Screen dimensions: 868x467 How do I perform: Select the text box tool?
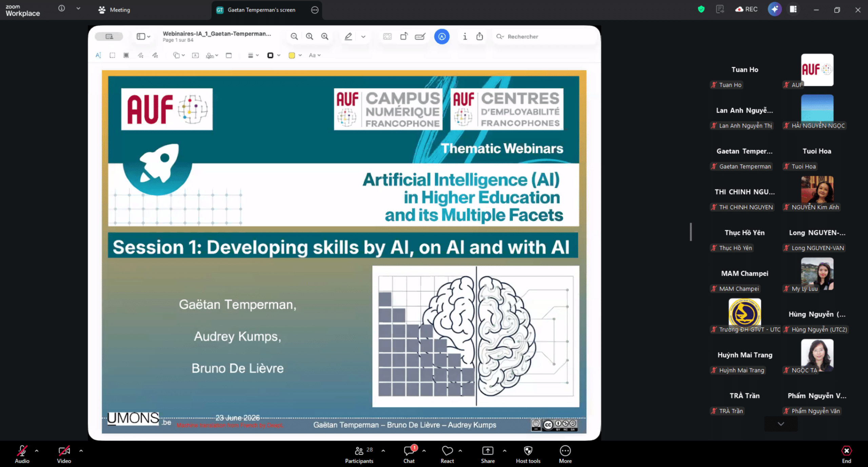tap(195, 55)
